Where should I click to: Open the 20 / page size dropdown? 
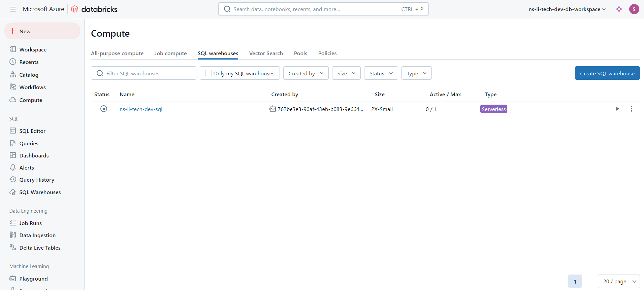click(619, 281)
